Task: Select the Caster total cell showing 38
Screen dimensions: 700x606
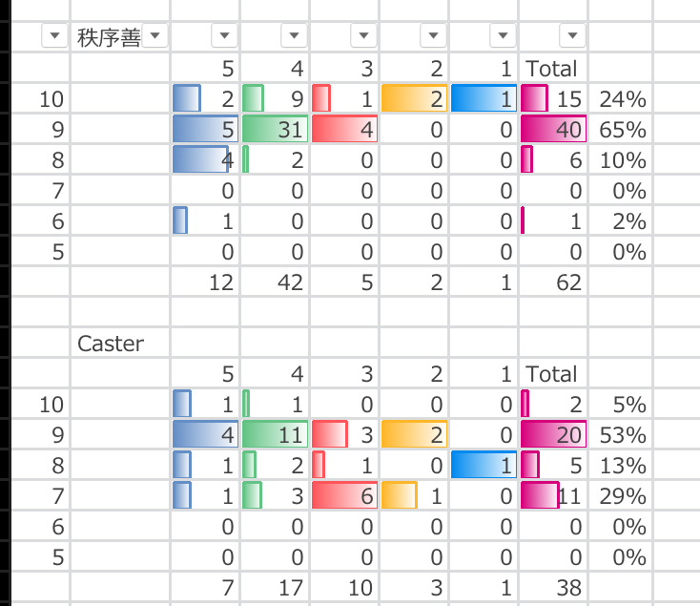Action: coord(553,588)
